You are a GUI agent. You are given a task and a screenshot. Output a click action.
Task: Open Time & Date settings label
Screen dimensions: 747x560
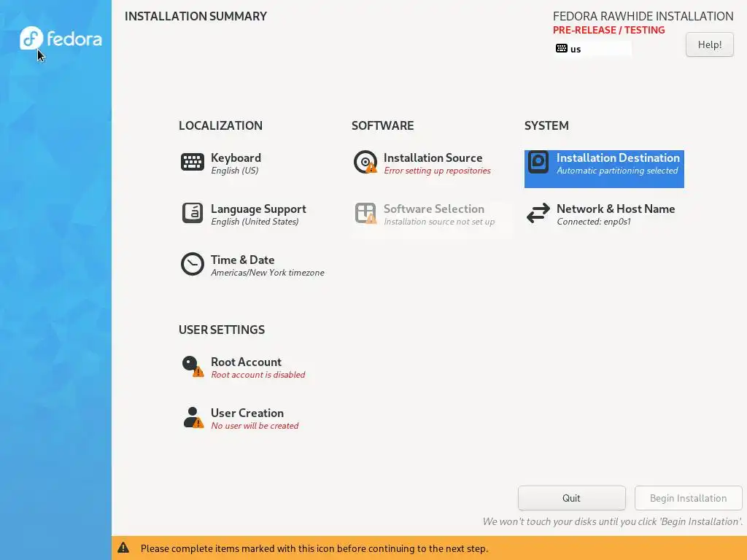click(242, 260)
